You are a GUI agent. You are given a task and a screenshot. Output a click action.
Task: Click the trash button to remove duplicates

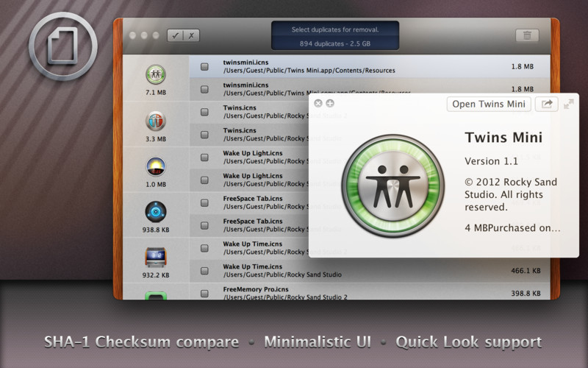pos(527,35)
